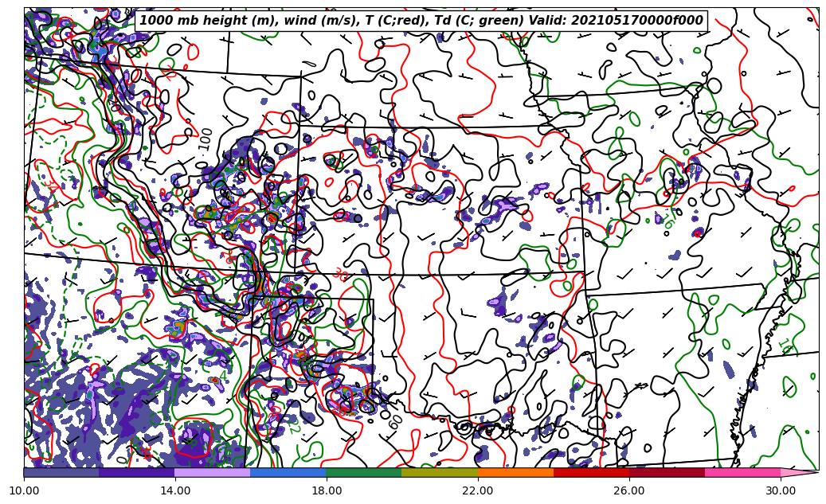This screenshot has width=826, height=504.
Task: Select the hot pink colorbar segment
Action: [x=742, y=472]
